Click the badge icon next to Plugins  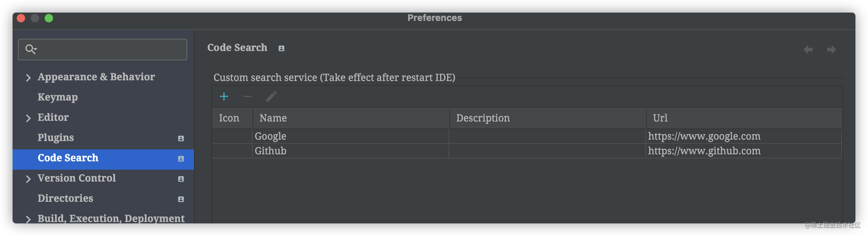click(181, 139)
